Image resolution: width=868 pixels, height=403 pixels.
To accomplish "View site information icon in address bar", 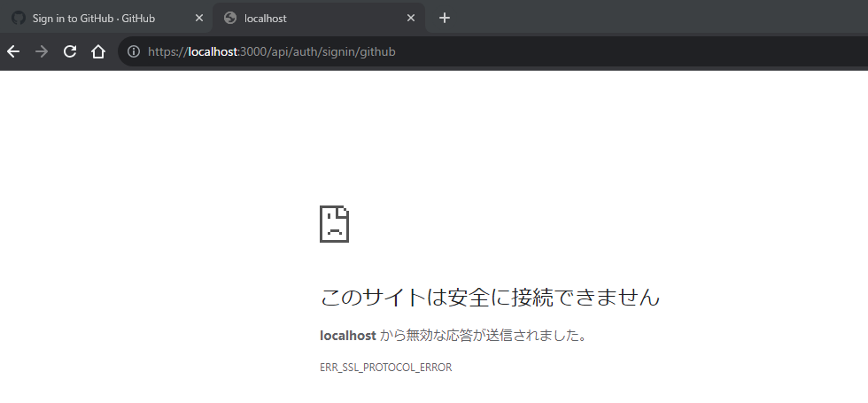I will tap(134, 51).
